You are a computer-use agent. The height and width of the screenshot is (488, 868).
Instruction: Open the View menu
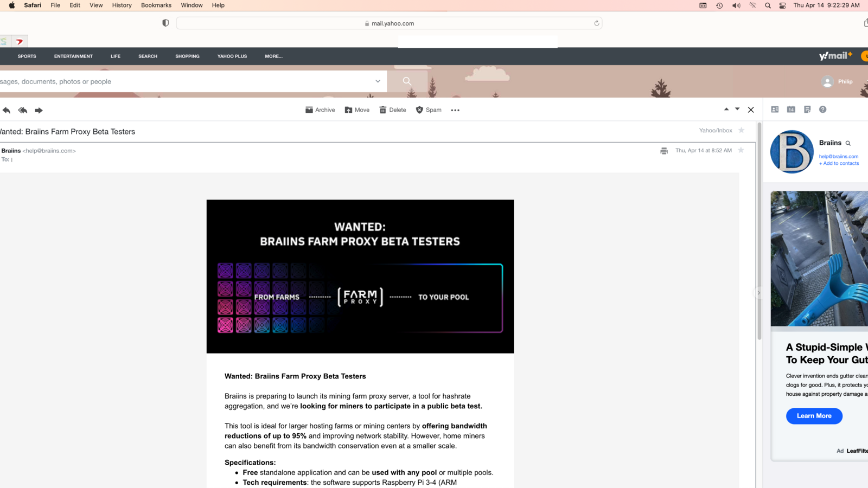tap(96, 5)
